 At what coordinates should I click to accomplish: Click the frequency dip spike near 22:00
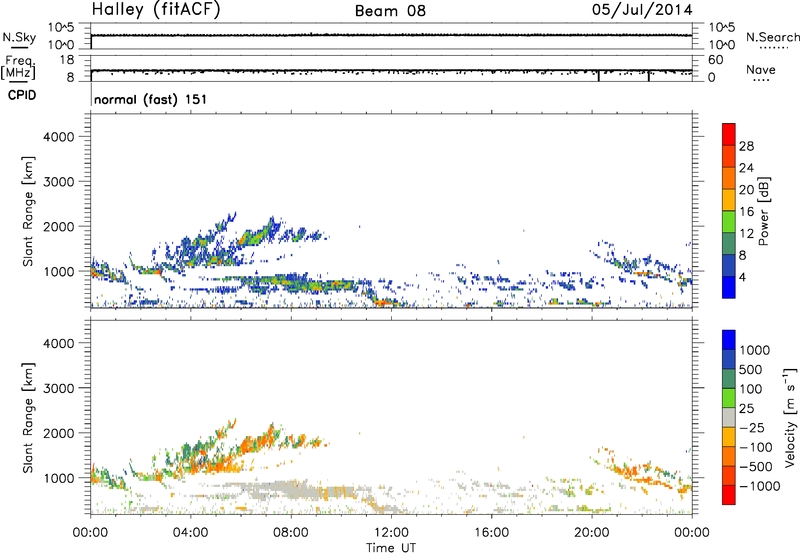(x=648, y=75)
